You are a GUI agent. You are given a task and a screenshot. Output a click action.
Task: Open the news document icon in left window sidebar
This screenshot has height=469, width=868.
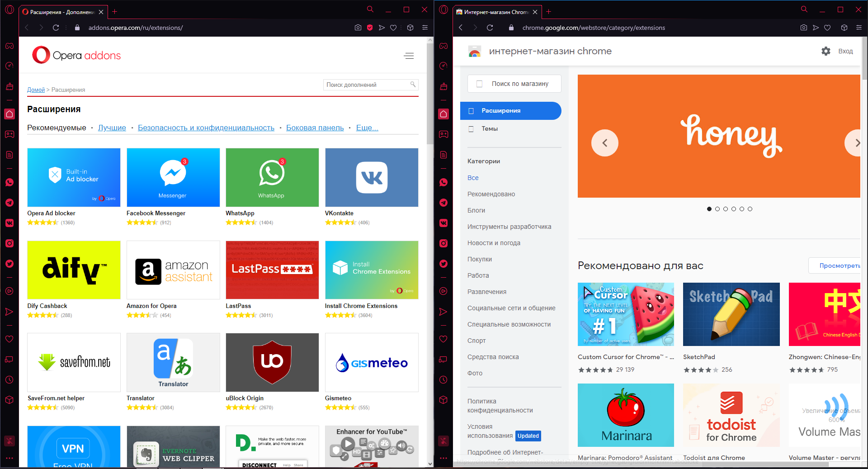(9, 155)
